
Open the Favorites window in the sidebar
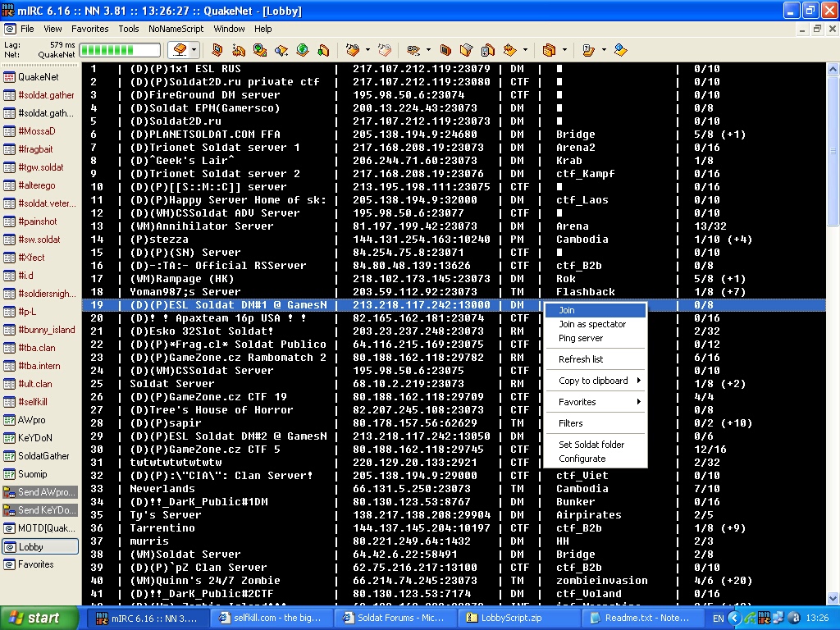click(x=40, y=564)
